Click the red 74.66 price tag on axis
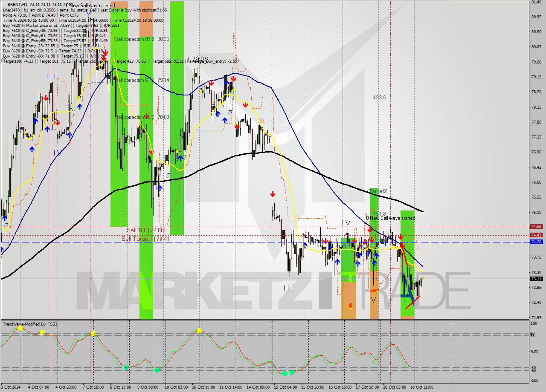The image size is (546, 392). pos(536,227)
